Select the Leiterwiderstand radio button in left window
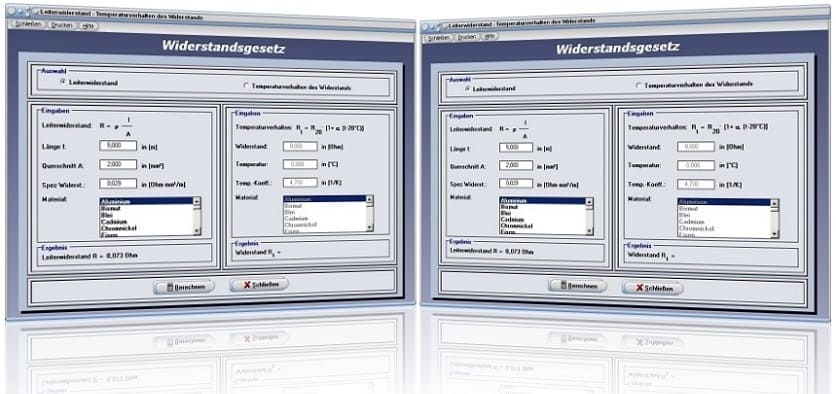The image size is (836, 394). coord(63,82)
